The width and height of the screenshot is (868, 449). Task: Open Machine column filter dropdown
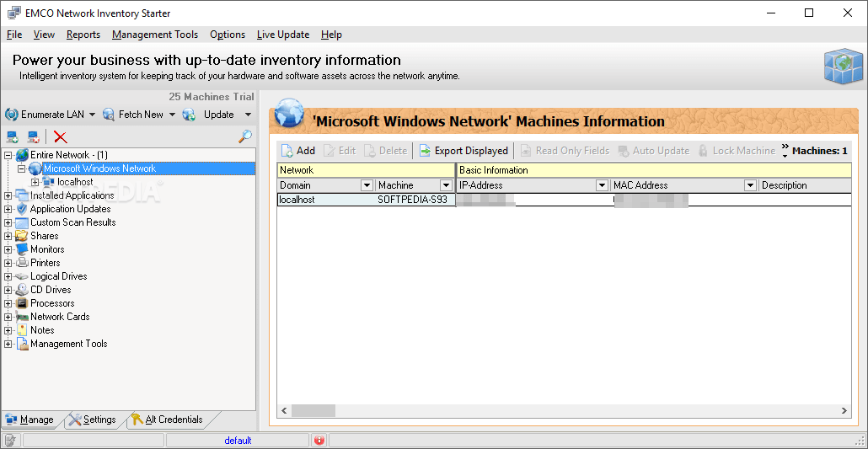(446, 185)
